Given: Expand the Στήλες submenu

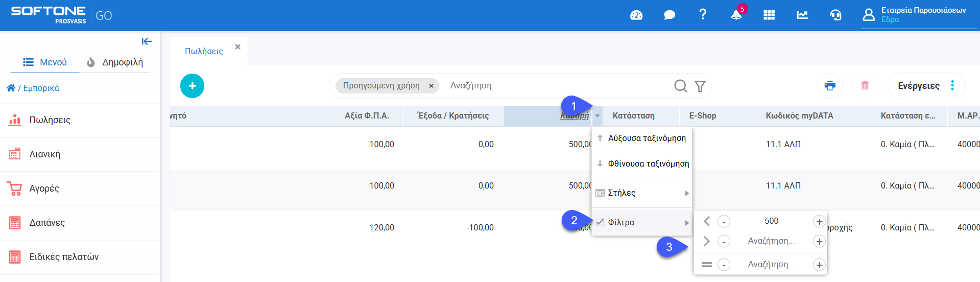Looking at the screenshot, I should click(x=641, y=193).
